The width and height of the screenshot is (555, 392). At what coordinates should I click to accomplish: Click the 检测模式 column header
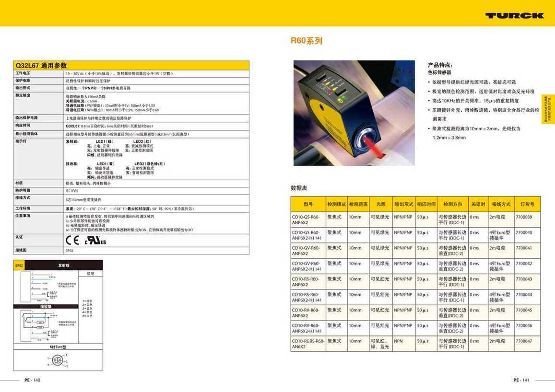[336, 204]
